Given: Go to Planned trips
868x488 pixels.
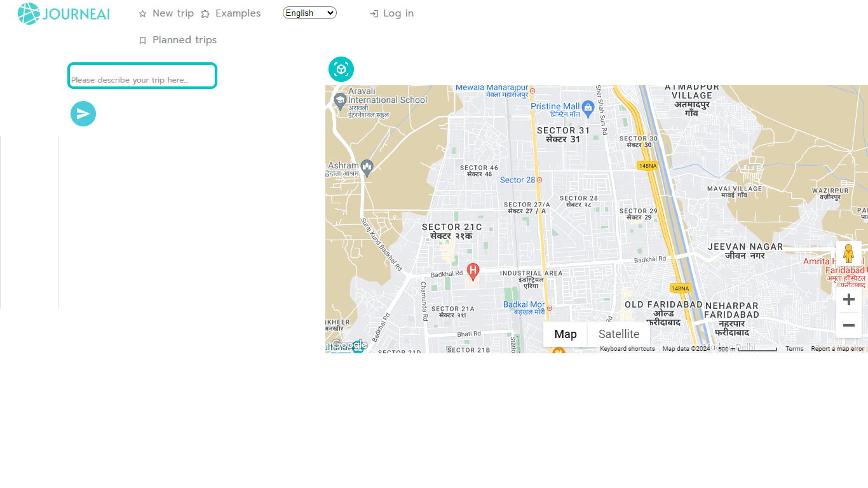Looking at the screenshot, I should 178,40.
